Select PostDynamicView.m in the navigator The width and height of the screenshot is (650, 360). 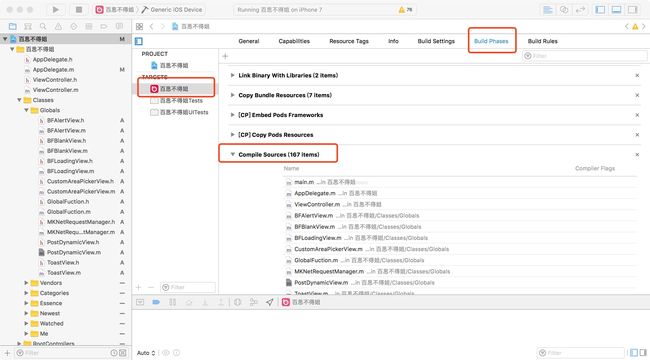(73, 253)
